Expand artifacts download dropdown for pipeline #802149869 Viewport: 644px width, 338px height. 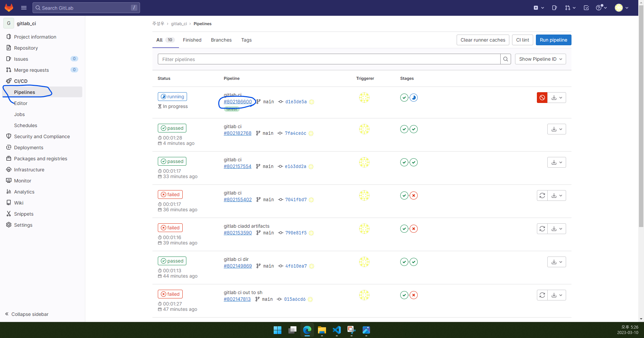557,262
